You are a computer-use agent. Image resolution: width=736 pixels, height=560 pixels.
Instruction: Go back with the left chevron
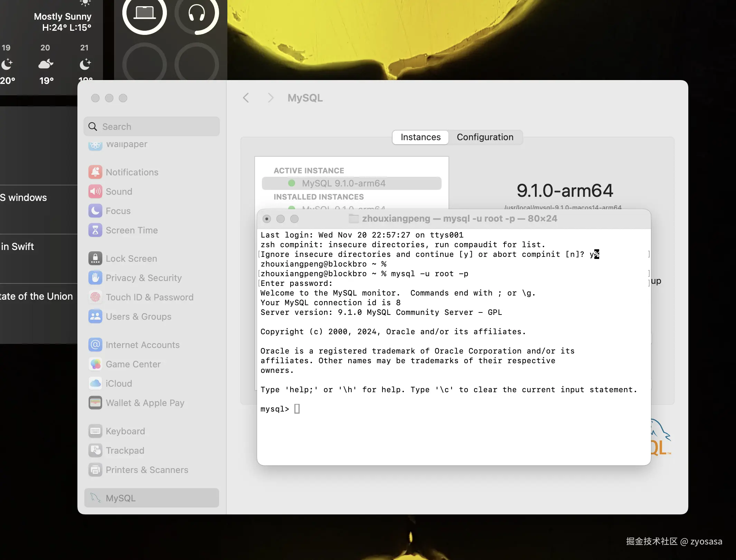click(x=246, y=98)
